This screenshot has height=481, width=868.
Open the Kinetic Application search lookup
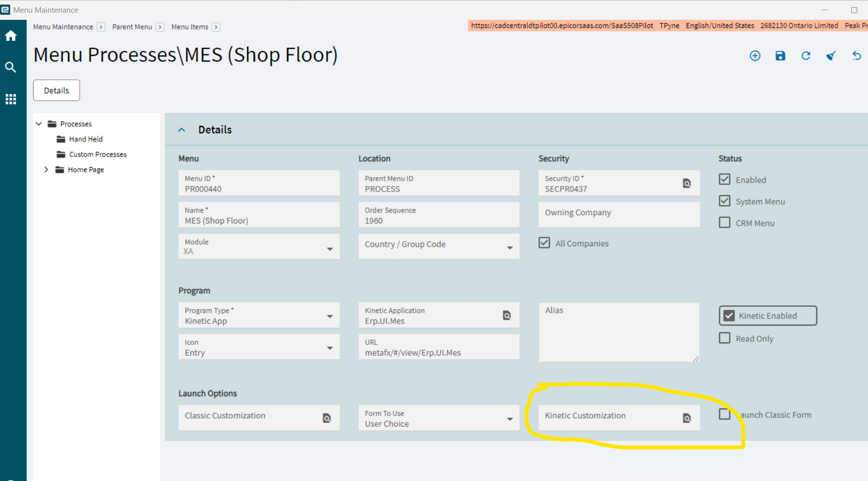507,315
